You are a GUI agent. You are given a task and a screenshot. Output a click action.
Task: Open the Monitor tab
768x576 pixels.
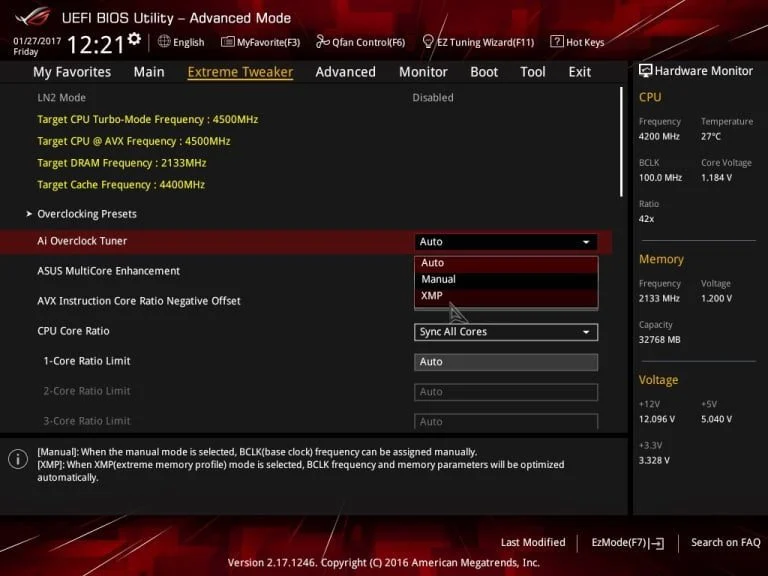coord(423,72)
